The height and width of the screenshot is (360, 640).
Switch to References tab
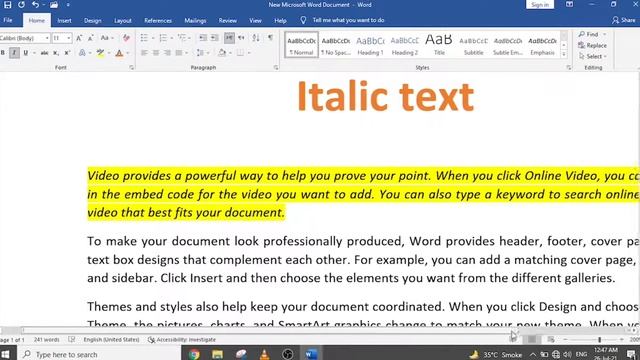[158, 20]
